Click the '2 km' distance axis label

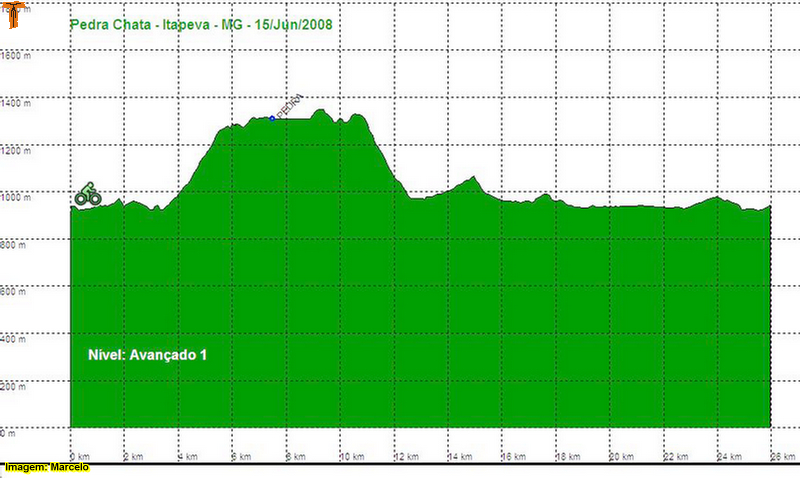coord(133,457)
